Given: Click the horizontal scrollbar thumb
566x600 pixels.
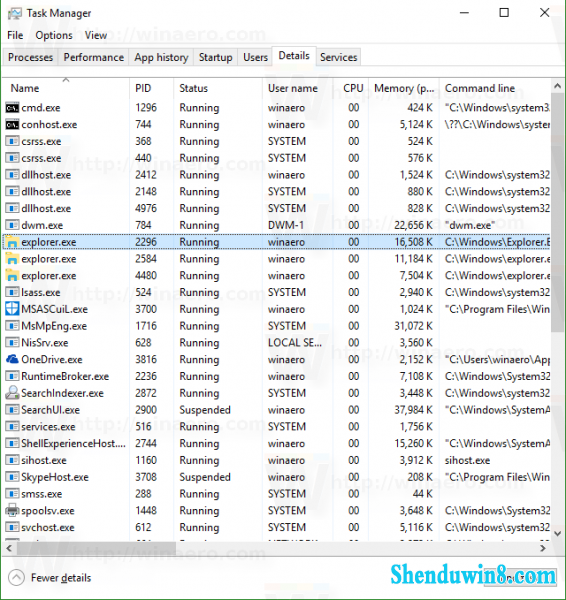Looking at the screenshot, I should pyautogui.click(x=96, y=548).
